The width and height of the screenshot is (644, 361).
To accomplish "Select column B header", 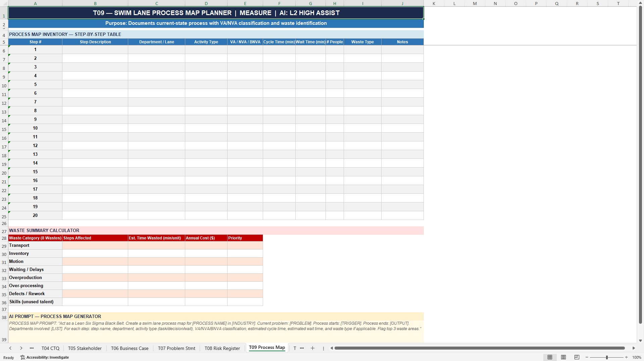I will pos(95,3).
